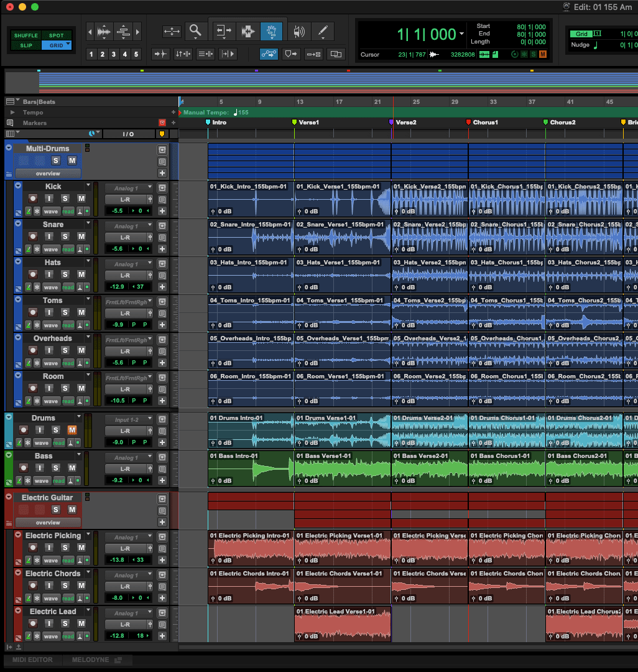Image resolution: width=638 pixels, height=672 pixels.
Task: Mute the Kick track
Action: [81, 198]
